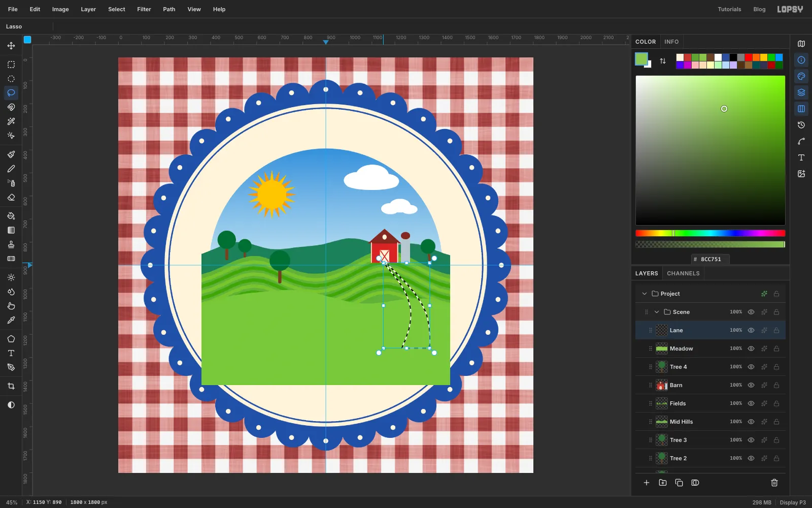This screenshot has height=508, width=812.
Task: Collapse the Project group
Action: coord(645,294)
